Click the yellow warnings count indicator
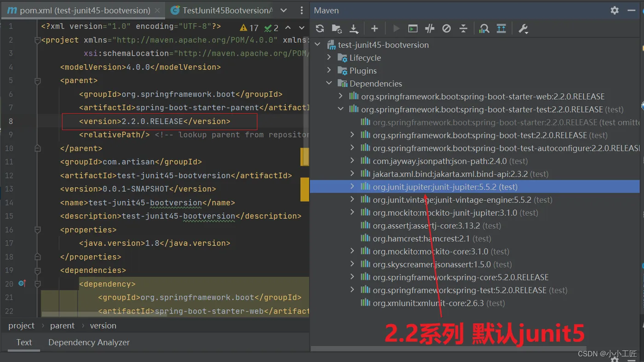644x362 pixels. (249, 28)
